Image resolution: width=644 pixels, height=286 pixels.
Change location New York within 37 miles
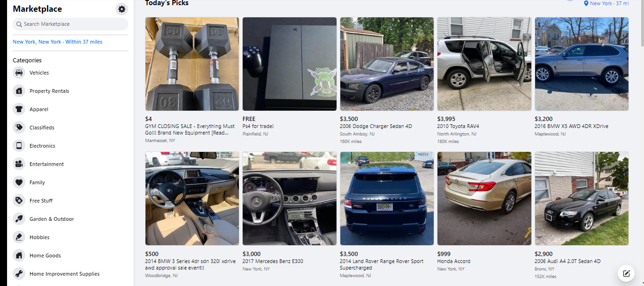tap(57, 42)
